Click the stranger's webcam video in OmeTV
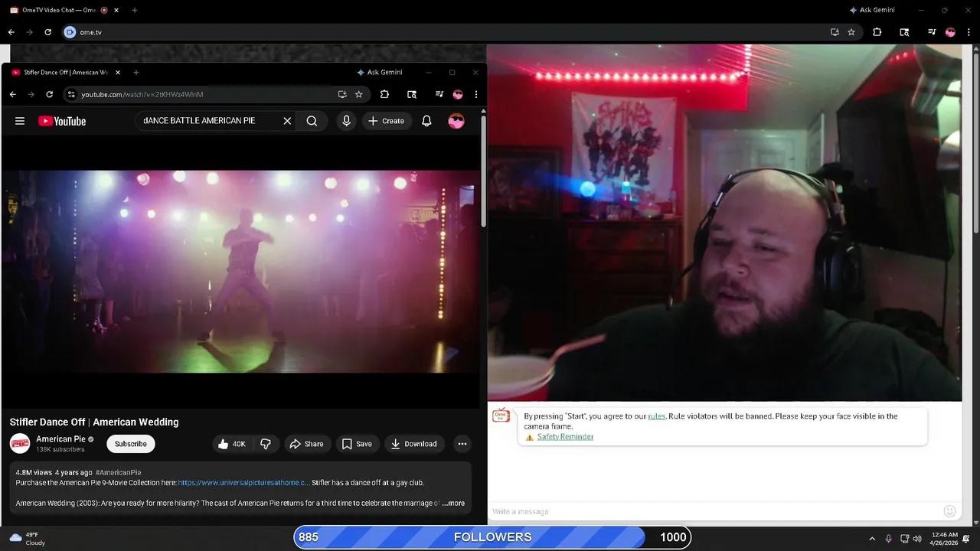The image size is (980, 551). click(724, 223)
